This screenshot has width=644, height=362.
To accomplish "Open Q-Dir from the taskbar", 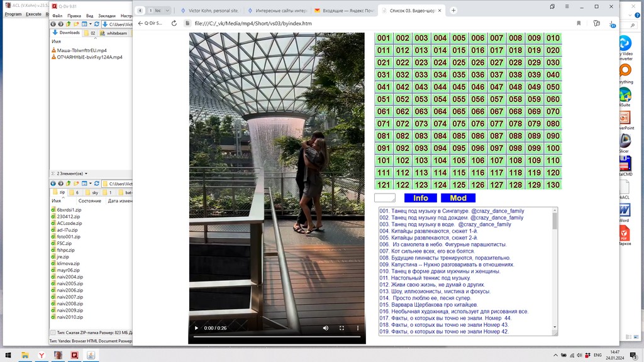I will click(74, 355).
